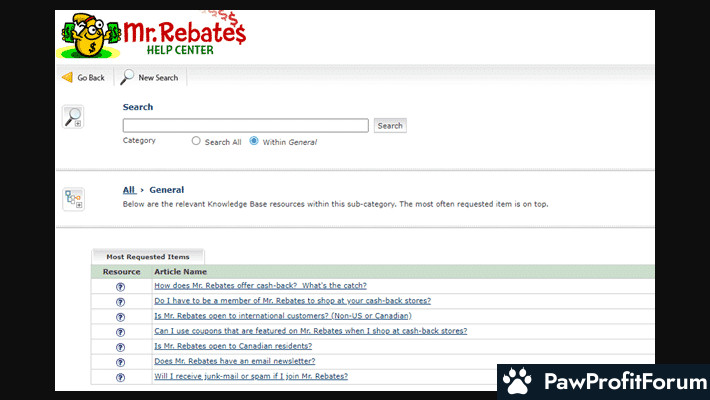The height and width of the screenshot is (400, 710).
Task: Click question icon for cash-back catch article
Action: [x=120, y=287]
